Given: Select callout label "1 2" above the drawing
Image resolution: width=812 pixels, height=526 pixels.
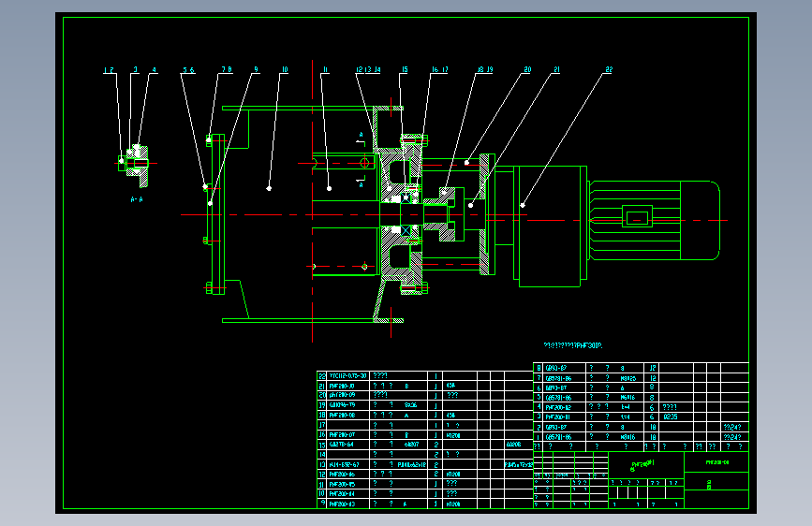Looking at the screenshot, I should [109, 70].
